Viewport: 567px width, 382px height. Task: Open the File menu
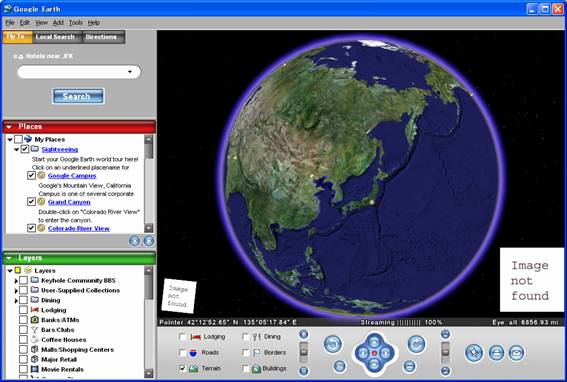[x=10, y=22]
